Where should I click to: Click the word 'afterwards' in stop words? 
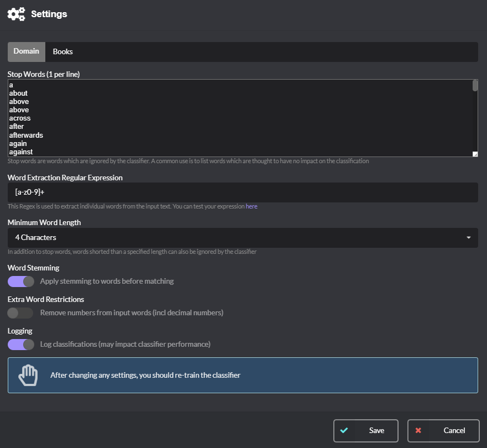(x=26, y=135)
